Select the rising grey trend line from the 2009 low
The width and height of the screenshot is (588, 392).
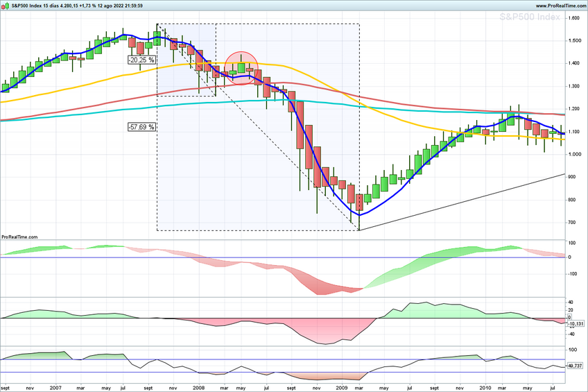point(462,202)
